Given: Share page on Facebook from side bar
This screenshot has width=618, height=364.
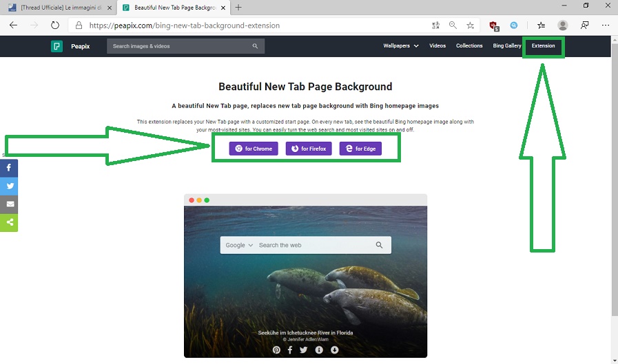Looking at the screenshot, I should pos(9,168).
